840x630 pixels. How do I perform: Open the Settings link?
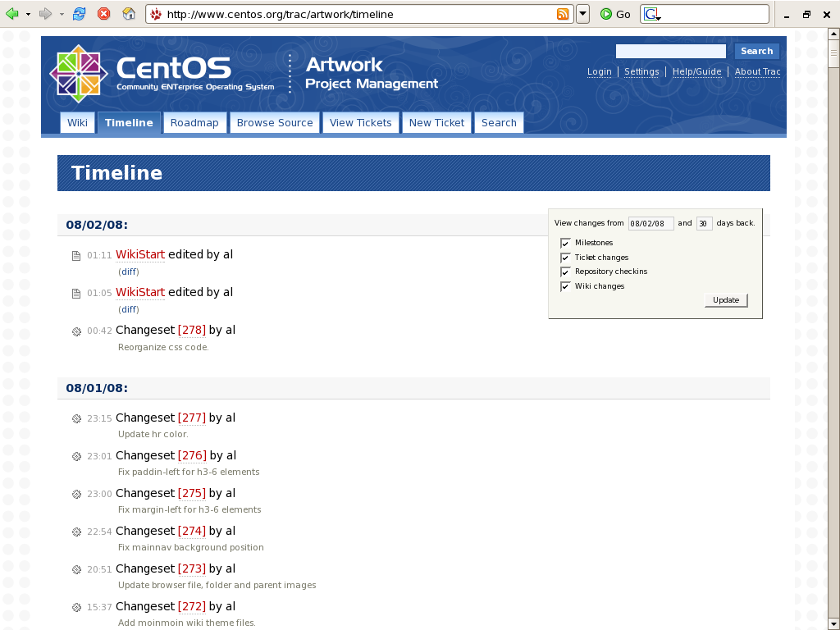click(x=641, y=72)
